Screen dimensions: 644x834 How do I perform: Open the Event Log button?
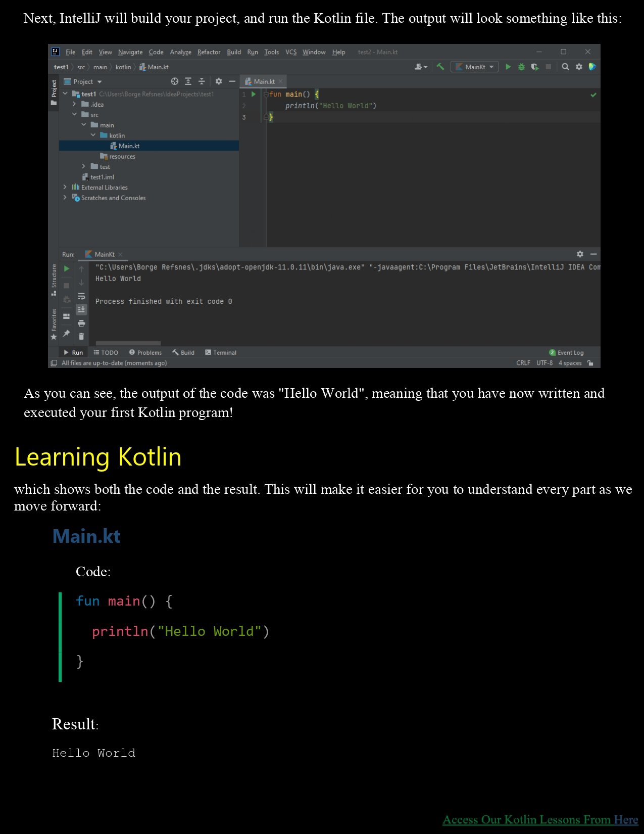coord(566,352)
